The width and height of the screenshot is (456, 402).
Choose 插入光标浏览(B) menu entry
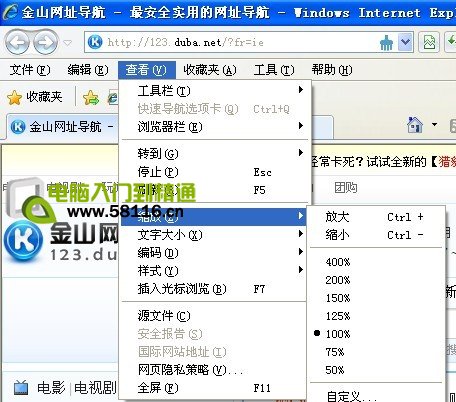(214, 289)
